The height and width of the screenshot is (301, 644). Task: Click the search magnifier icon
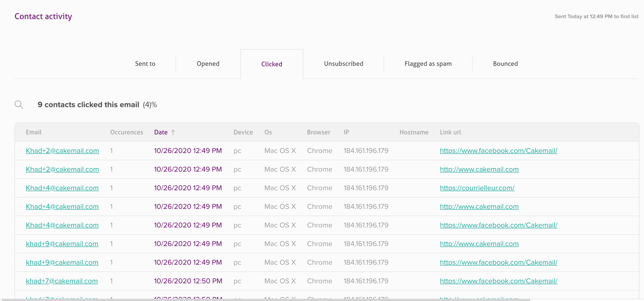pos(19,104)
